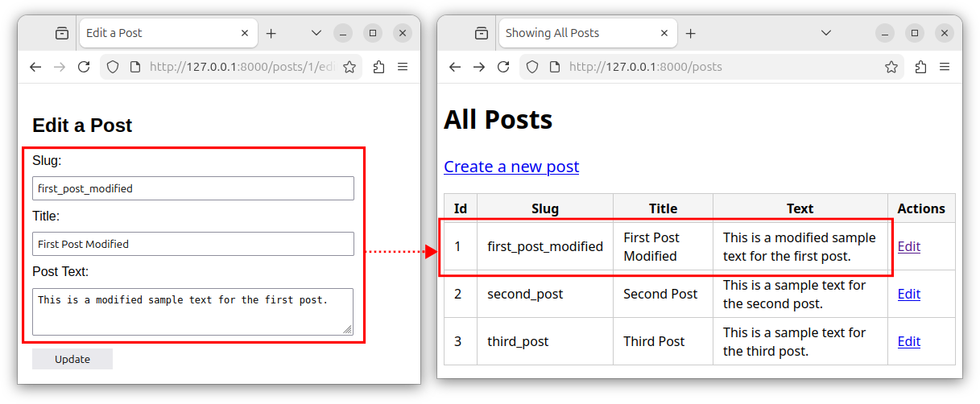Click the Edit a Post heading
Image resolution: width=980 pixels, height=404 pixels.
(x=82, y=126)
